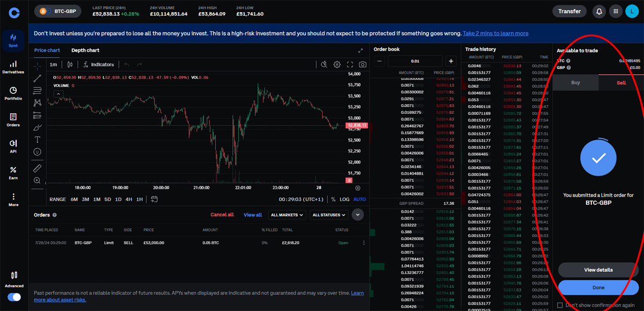Select the brush drawing tool
This screenshot has width=644, height=311.
point(37,127)
